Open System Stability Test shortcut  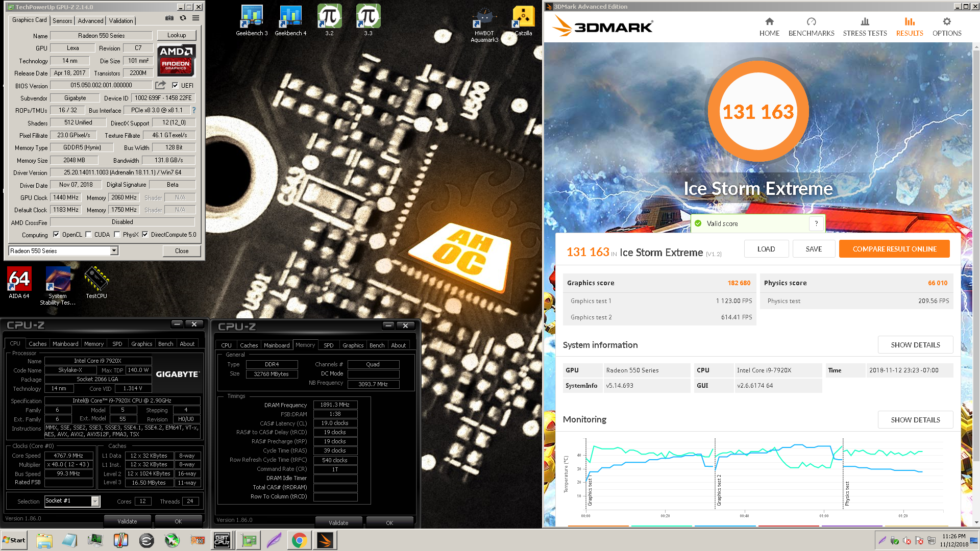point(58,286)
